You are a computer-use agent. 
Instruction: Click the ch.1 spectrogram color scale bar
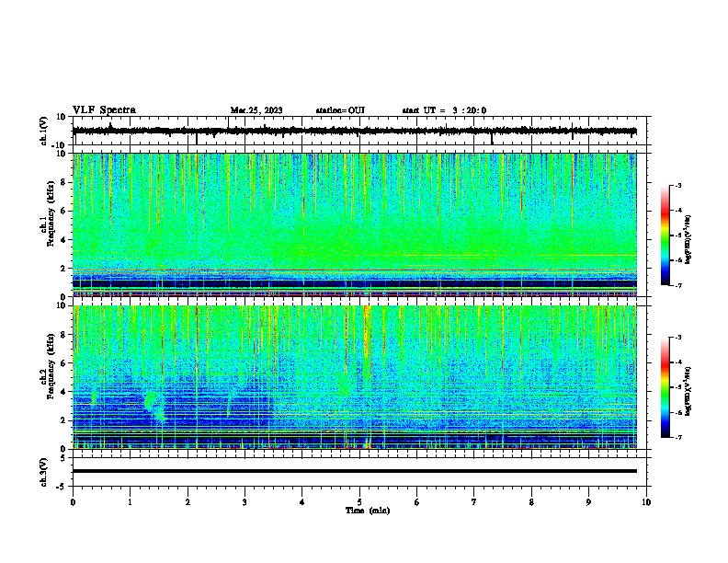click(x=665, y=236)
